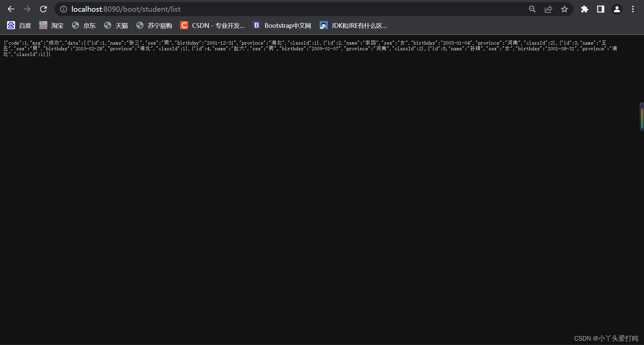Click the forward navigation arrow

coord(27,9)
